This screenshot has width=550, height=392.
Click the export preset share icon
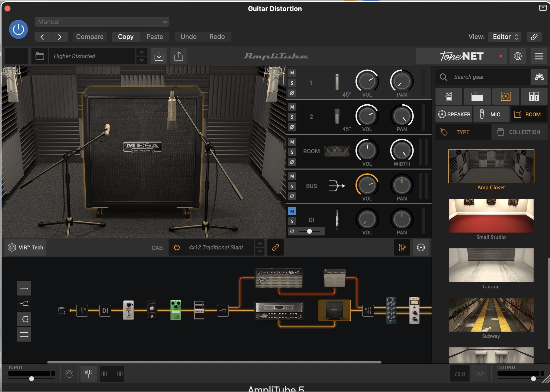click(x=178, y=56)
